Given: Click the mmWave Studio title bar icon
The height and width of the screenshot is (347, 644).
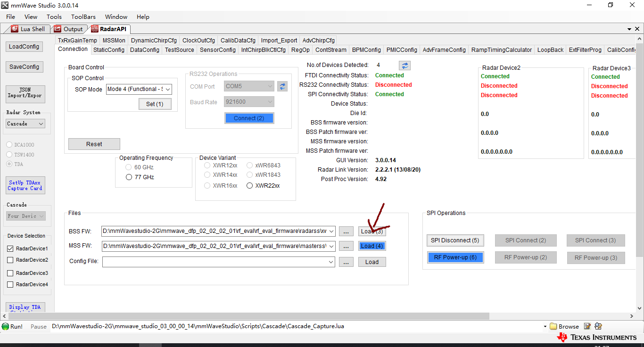Looking at the screenshot, I should 5,5.
